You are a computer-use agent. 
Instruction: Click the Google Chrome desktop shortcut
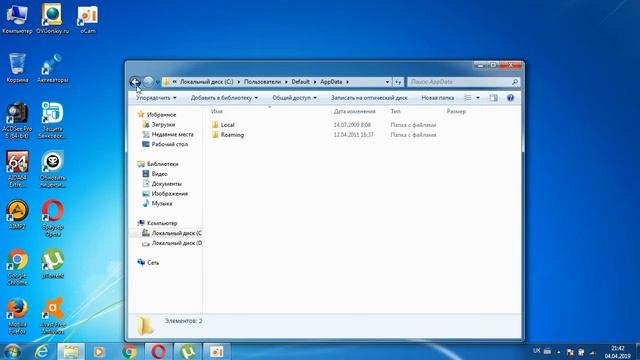17,267
